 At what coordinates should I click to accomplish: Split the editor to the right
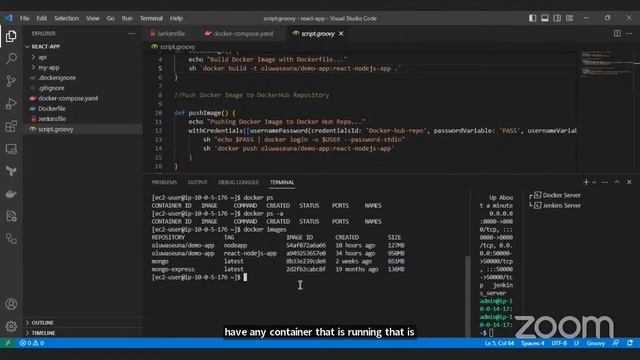617,33
